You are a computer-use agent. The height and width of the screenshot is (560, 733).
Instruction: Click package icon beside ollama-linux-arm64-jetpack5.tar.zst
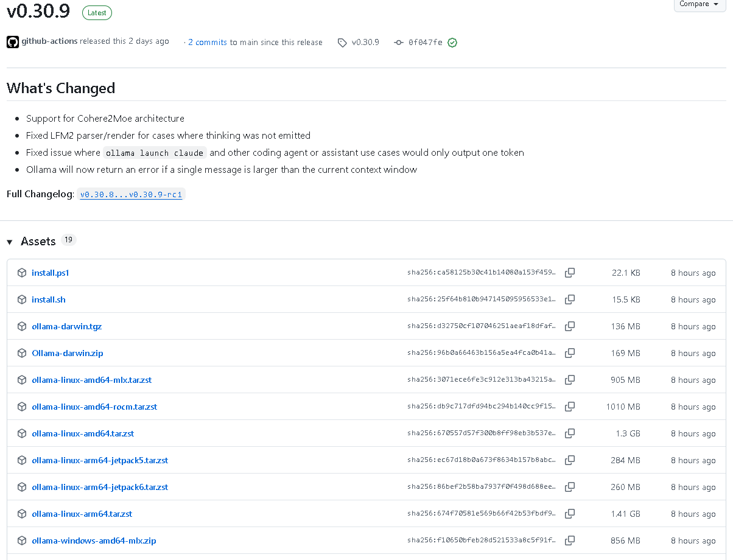tap(22, 460)
